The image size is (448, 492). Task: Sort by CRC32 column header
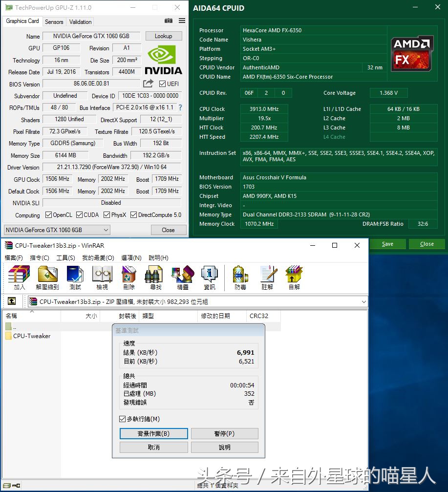pyautogui.click(x=263, y=316)
